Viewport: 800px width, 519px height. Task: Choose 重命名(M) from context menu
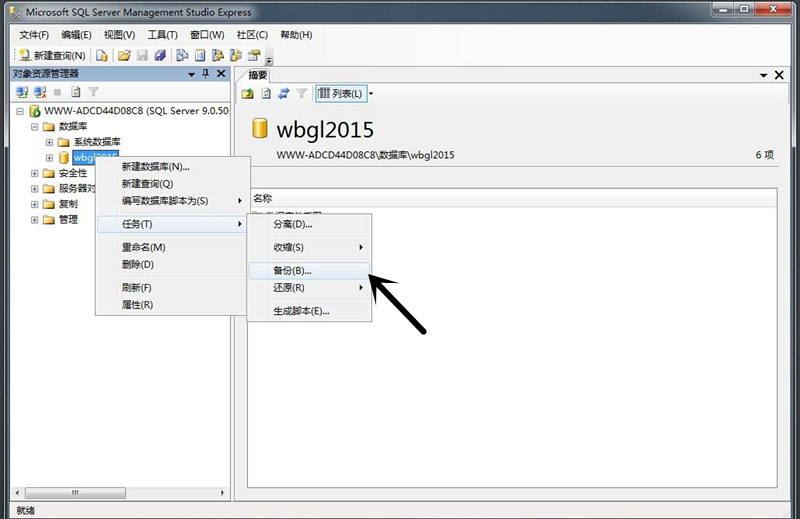tap(172, 248)
